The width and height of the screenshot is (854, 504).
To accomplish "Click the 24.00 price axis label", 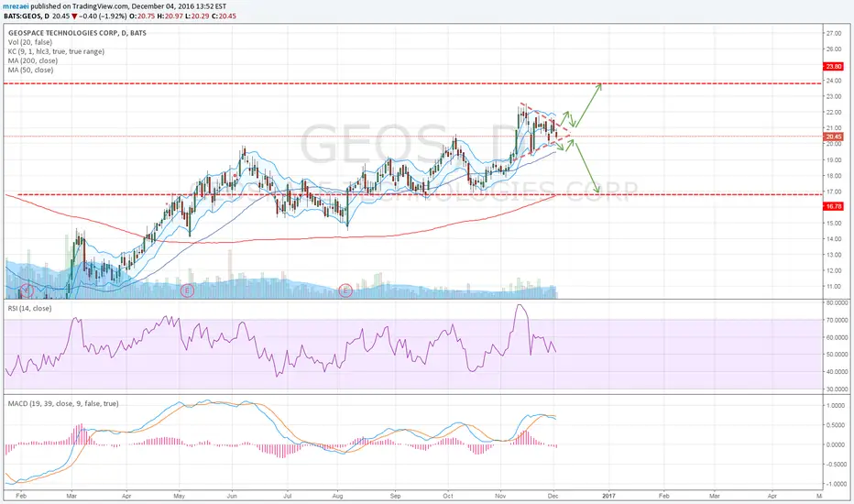I will pos(834,81).
